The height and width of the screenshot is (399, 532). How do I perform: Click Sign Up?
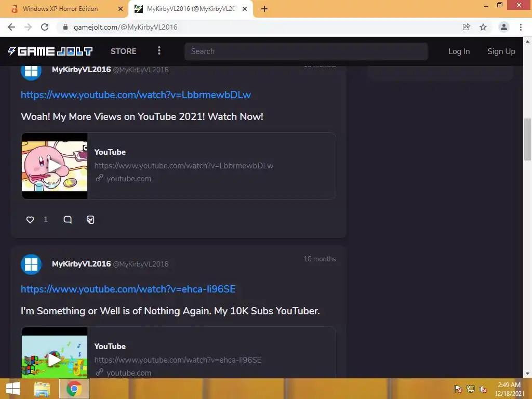point(501,51)
